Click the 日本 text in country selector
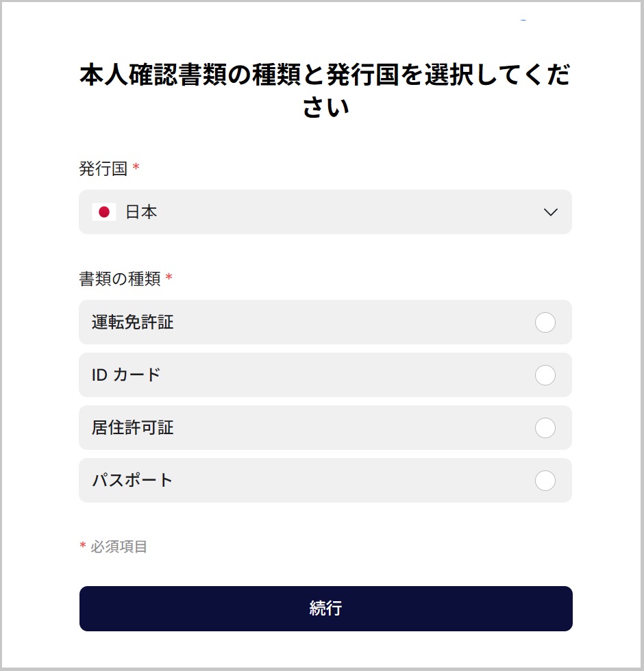This screenshot has width=644, height=671. (141, 212)
